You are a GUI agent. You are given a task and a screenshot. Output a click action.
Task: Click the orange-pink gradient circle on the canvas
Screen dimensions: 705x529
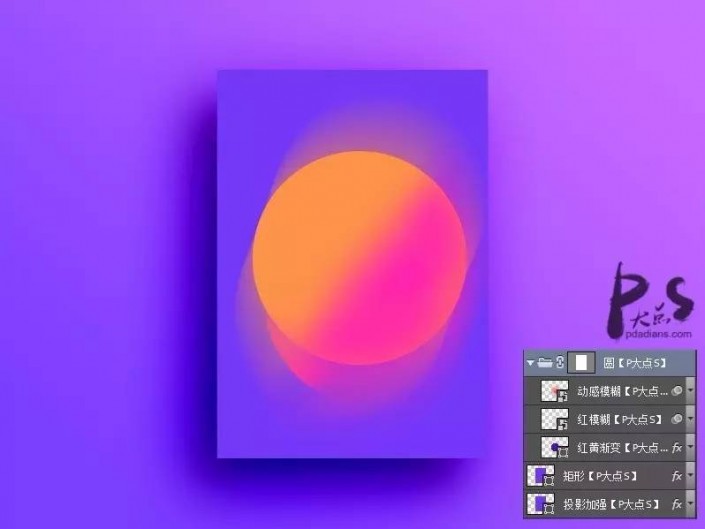(x=359, y=258)
